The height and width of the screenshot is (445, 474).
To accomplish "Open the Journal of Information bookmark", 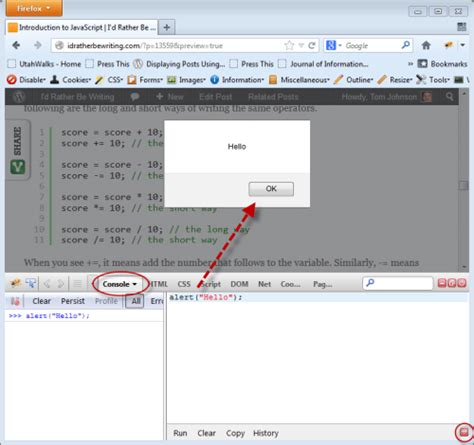I will click(x=323, y=64).
